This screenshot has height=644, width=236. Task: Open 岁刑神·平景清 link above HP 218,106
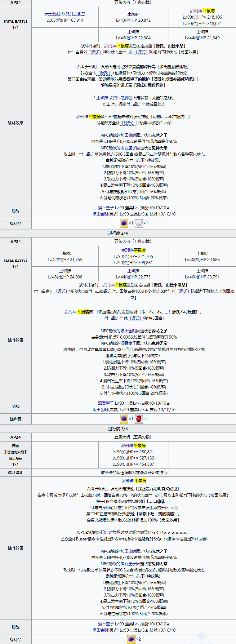tap(202, 11)
